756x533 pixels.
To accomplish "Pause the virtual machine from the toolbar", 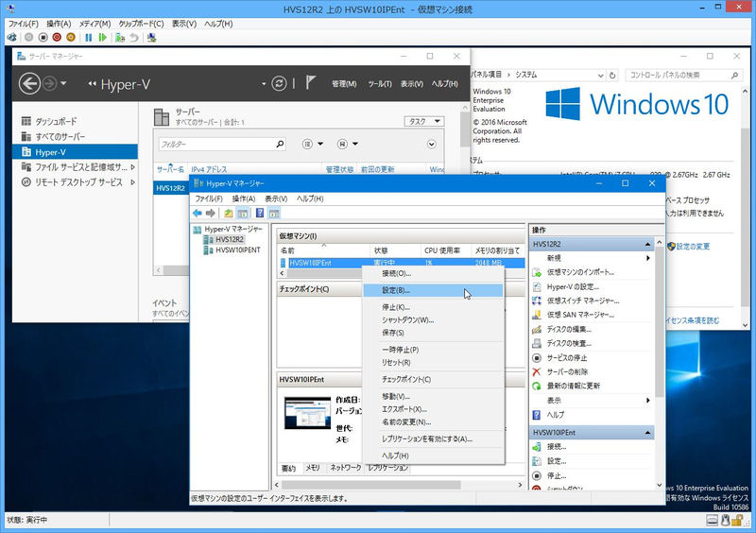I will [x=88, y=37].
